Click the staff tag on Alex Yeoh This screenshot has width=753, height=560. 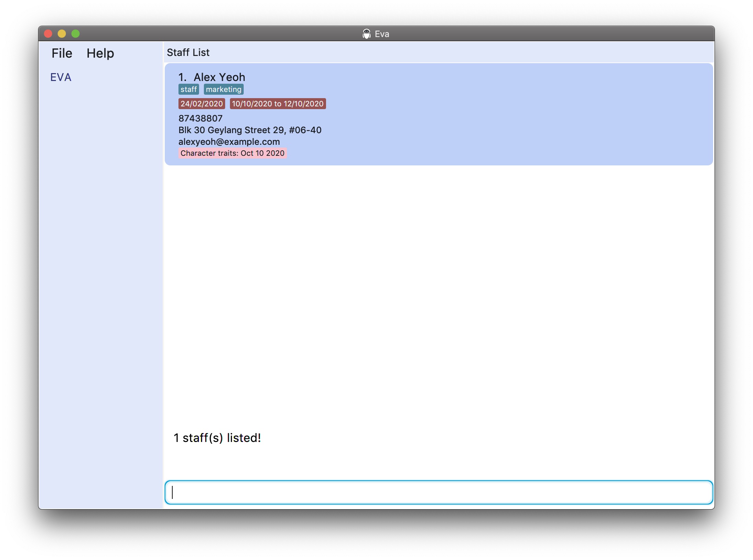(189, 89)
